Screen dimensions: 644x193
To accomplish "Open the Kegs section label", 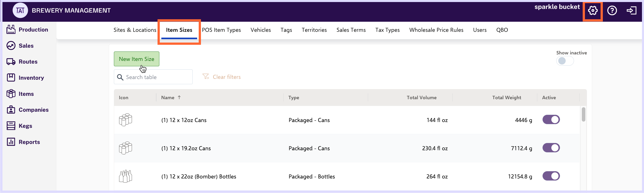I will (25, 126).
